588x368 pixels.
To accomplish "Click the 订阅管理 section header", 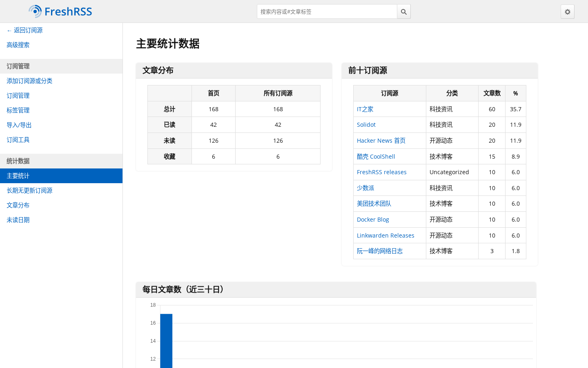I will click(x=61, y=66).
